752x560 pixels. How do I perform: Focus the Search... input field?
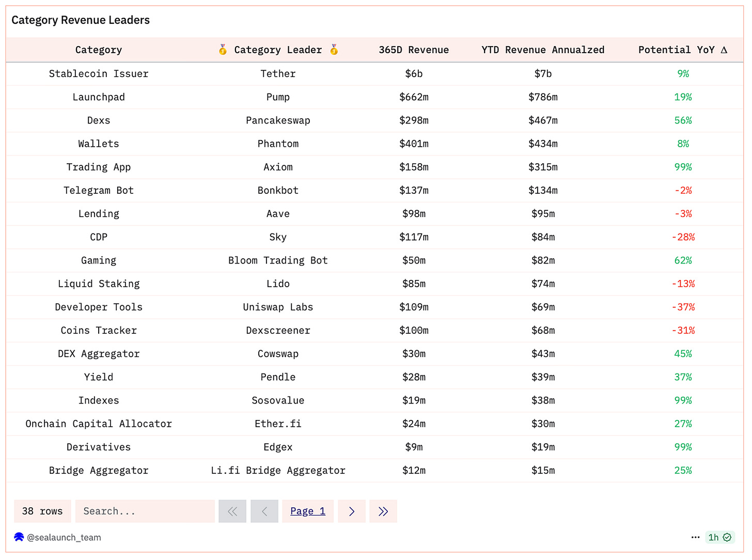[145, 511]
